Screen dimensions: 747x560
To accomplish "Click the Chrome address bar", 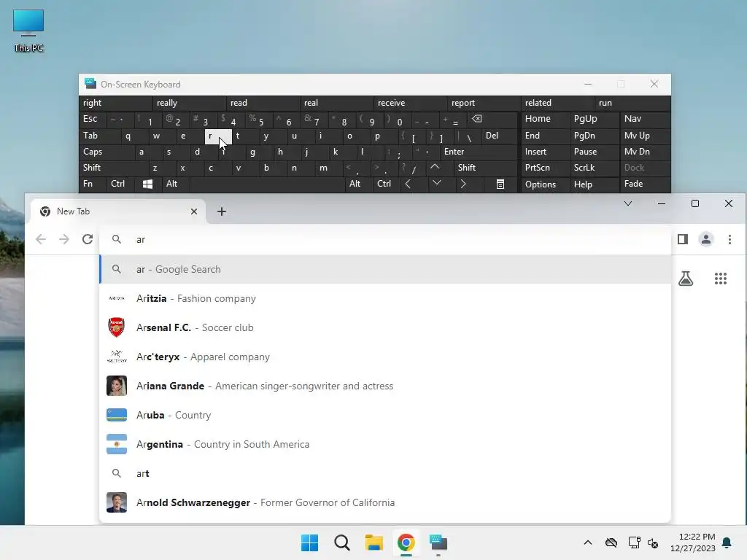I will click(385, 239).
